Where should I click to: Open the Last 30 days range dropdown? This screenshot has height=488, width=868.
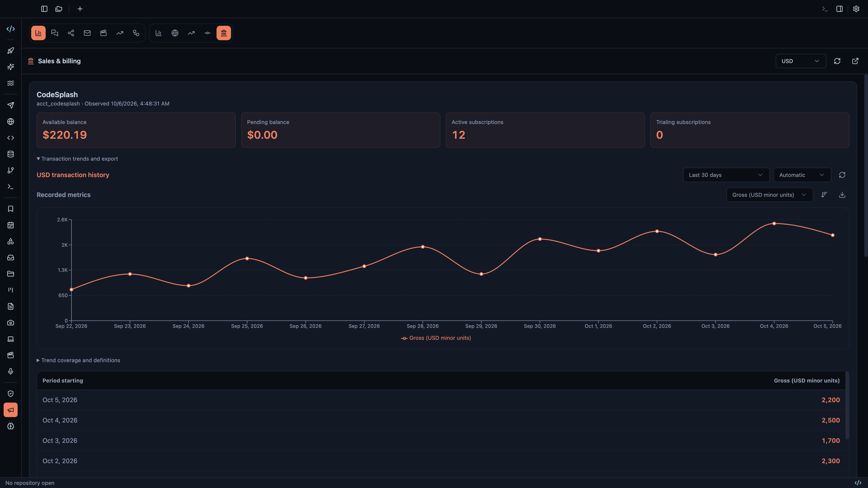click(x=726, y=175)
